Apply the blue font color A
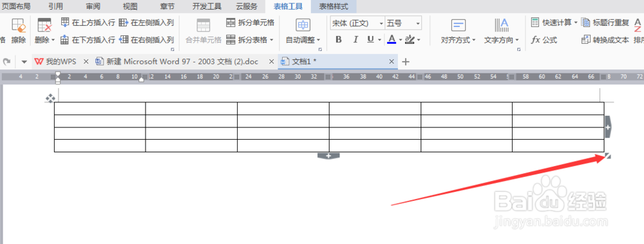 point(392,39)
